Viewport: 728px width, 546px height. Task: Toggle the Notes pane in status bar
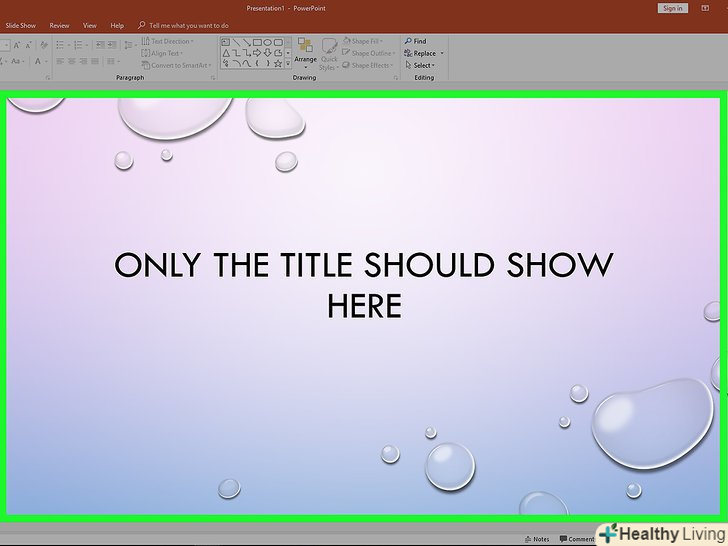coord(537,540)
